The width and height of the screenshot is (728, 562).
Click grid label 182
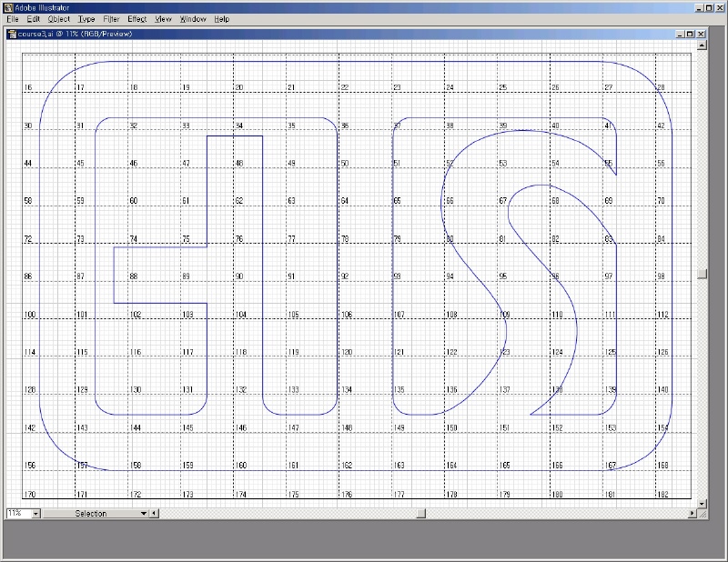coord(663,495)
